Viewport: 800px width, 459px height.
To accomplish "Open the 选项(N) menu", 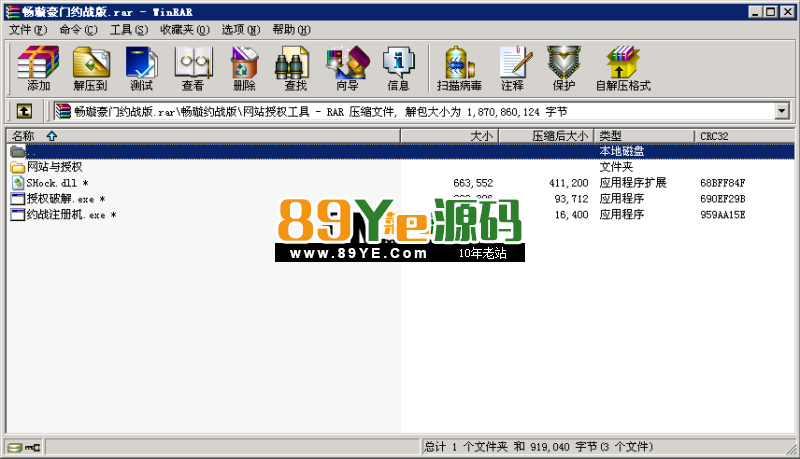I will click(241, 30).
